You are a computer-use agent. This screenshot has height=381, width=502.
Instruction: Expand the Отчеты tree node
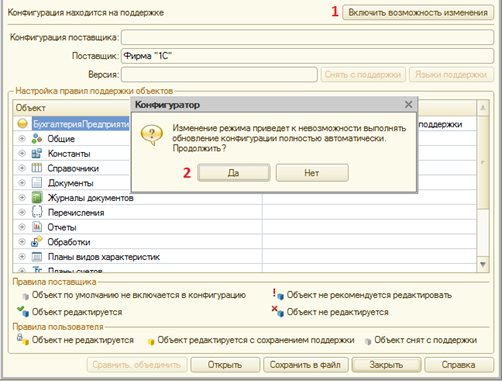coord(22,227)
